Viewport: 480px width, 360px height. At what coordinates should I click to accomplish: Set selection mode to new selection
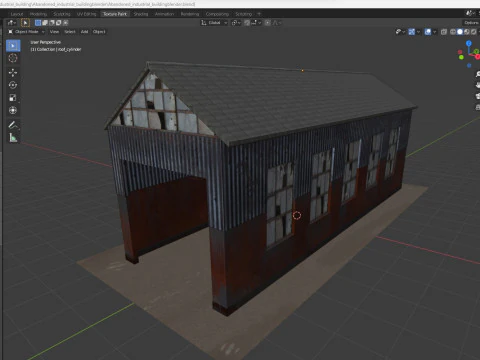(x=38, y=23)
